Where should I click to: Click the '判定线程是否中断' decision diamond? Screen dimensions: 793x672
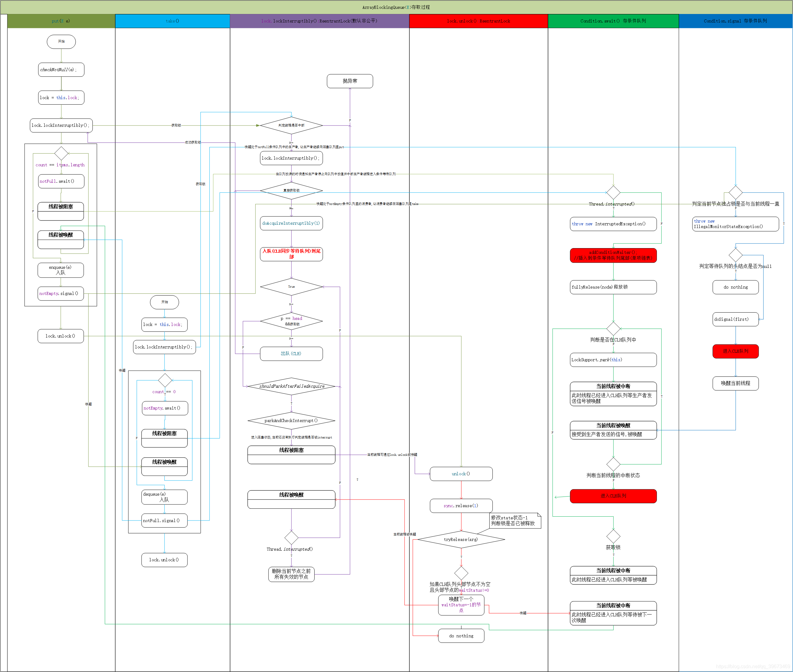(291, 125)
